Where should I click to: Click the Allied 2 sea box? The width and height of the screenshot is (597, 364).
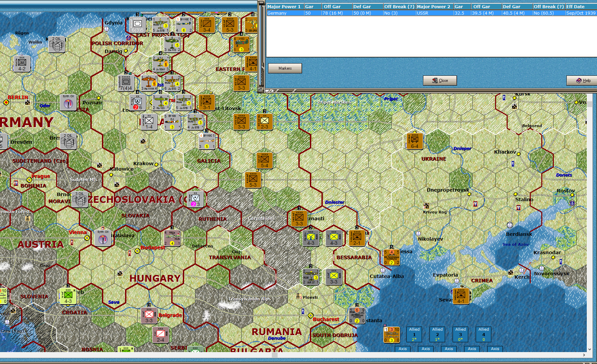click(437, 334)
